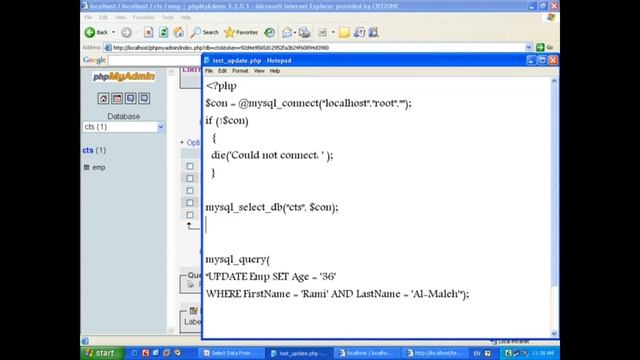Image resolution: width=640 pixels, height=360 pixels.
Task: Open the Database cts (1) dropdown
Action: 123,127
